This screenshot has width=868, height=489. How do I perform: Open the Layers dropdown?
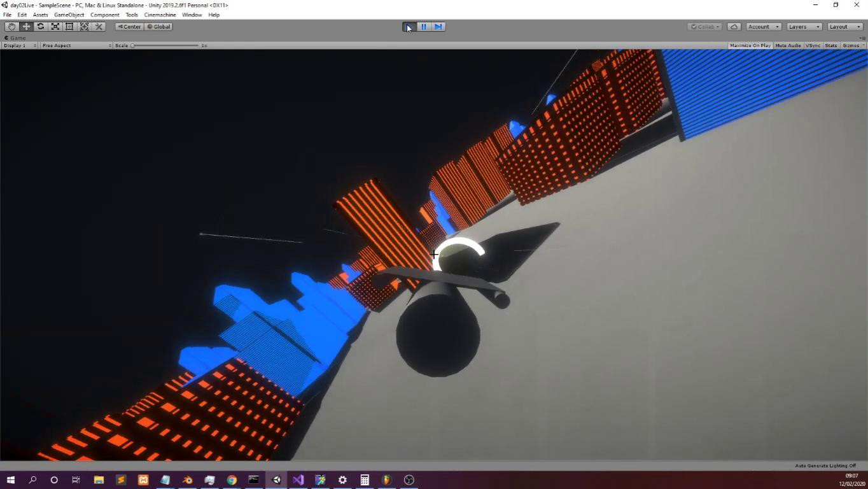tap(804, 27)
